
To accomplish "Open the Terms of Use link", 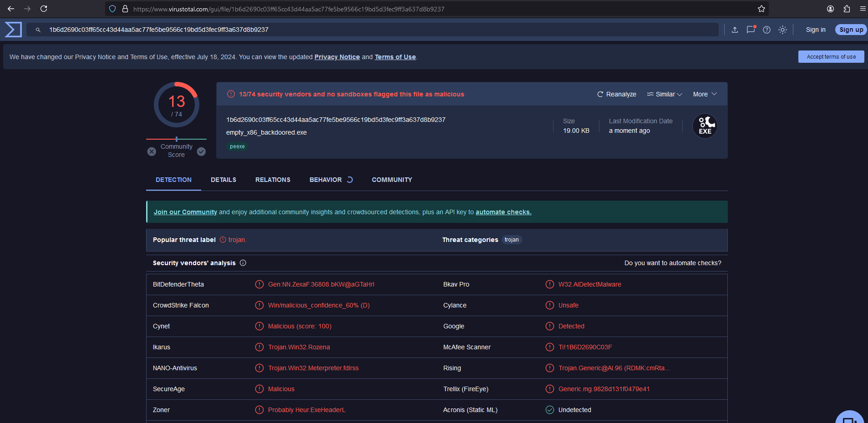I will point(395,57).
